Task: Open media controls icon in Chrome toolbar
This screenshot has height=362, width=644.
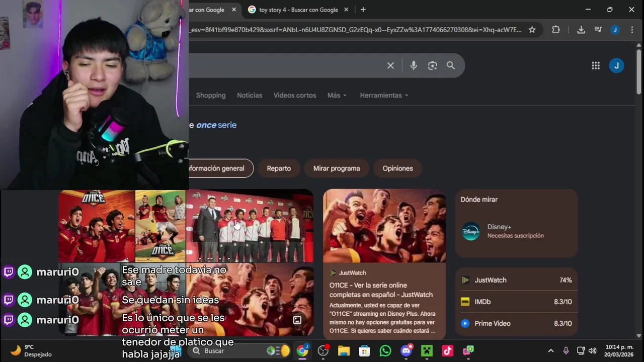Action: pos(598,30)
